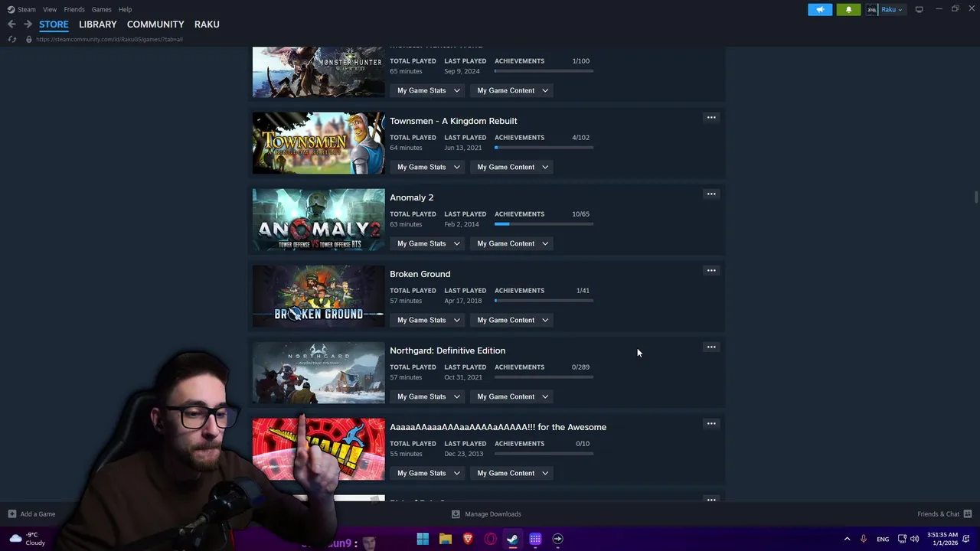980x551 pixels.
Task: Click the Raku profile avatar image
Action: [871, 9]
